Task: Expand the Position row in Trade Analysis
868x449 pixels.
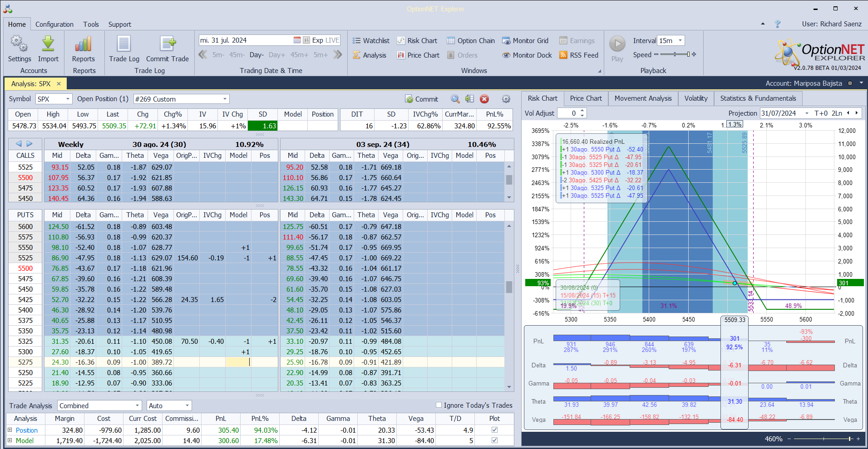Action: pos(10,430)
